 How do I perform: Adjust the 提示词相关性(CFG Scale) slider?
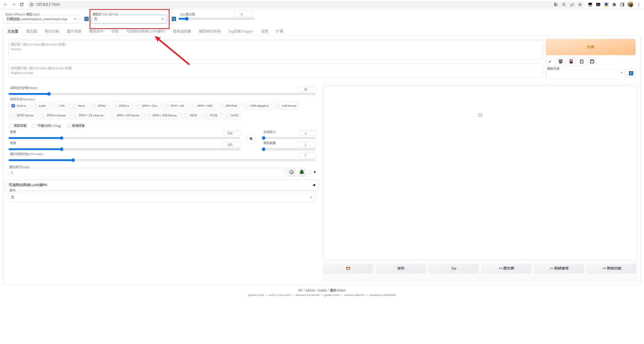(162, 160)
